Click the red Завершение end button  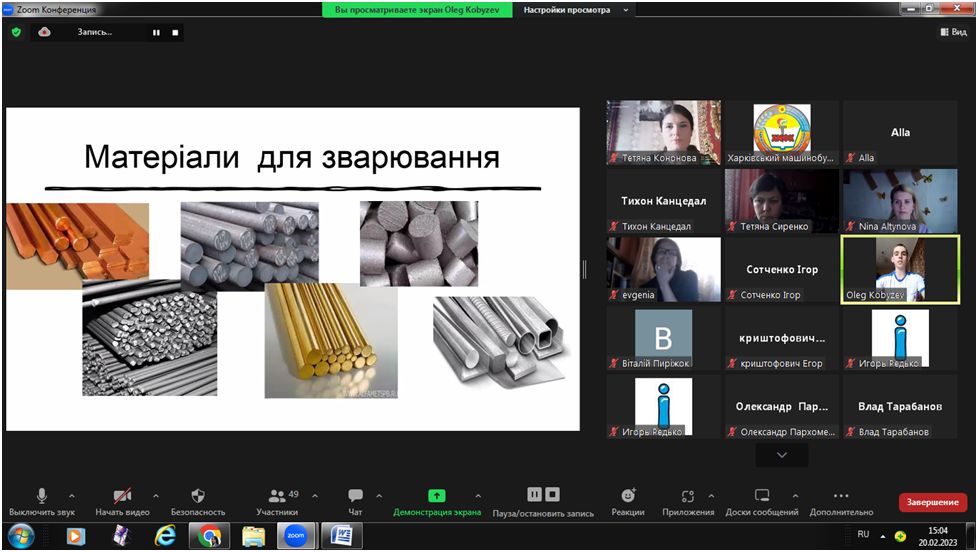point(932,502)
